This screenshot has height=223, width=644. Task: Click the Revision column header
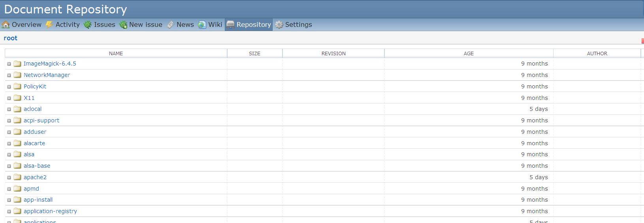(x=333, y=53)
